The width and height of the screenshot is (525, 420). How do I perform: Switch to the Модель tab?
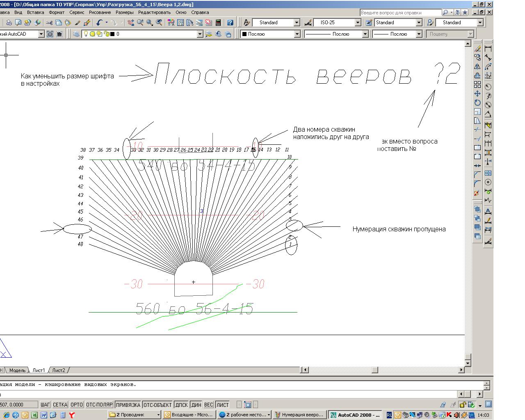[17, 370]
